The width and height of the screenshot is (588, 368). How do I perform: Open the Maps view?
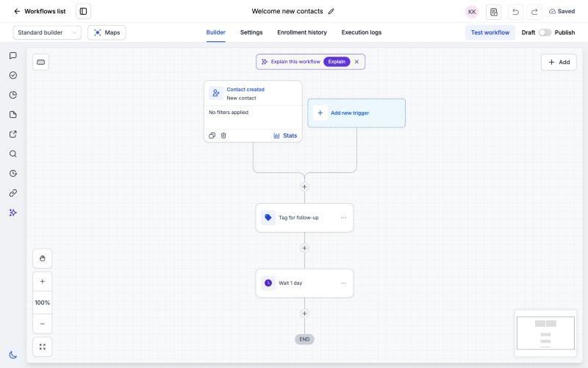(x=107, y=32)
